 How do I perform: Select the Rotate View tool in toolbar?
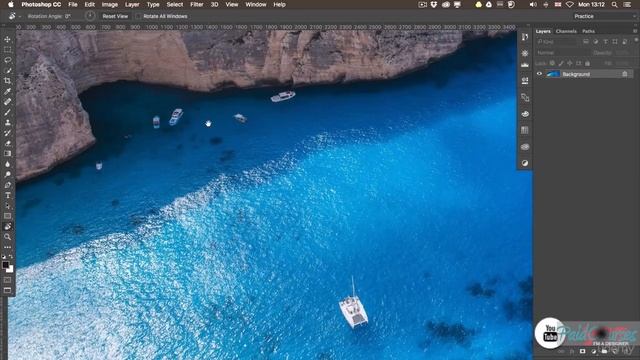tap(7, 227)
